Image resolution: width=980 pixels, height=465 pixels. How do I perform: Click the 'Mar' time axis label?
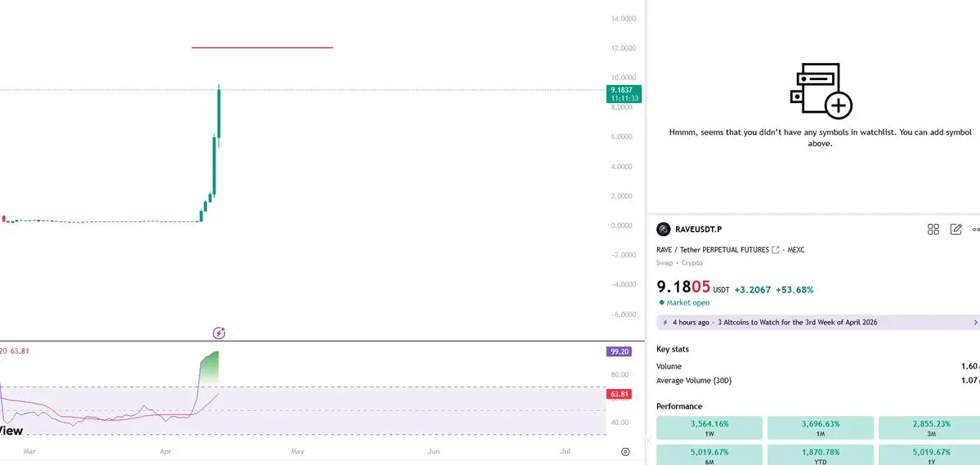(29, 450)
